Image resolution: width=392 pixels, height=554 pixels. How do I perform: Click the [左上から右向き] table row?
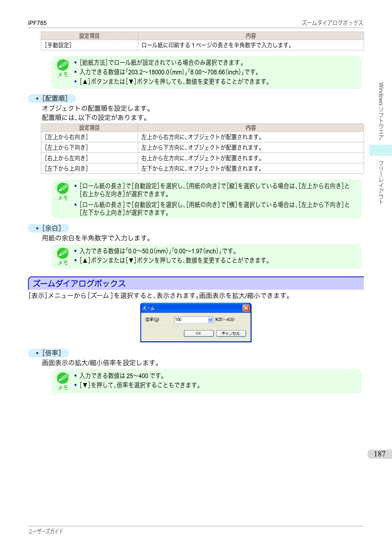tap(202, 137)
